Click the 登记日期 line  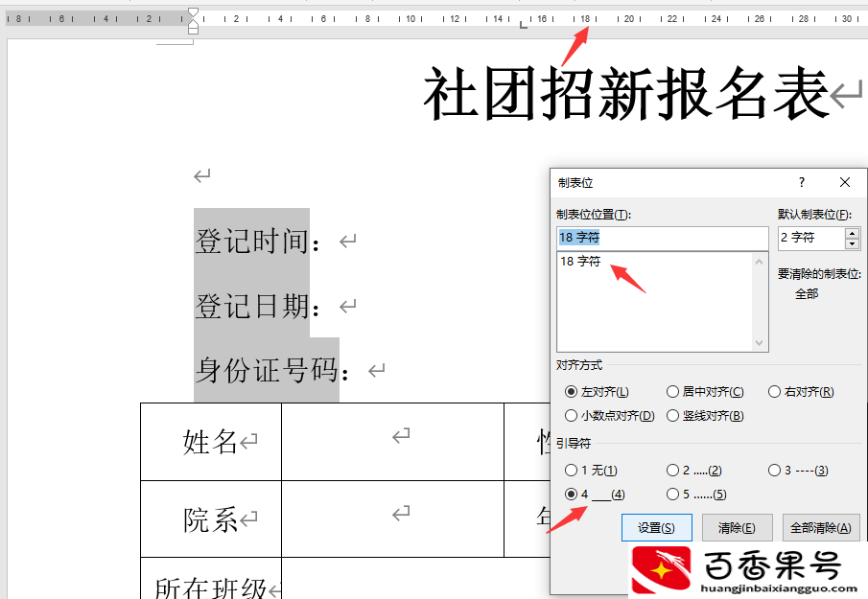(257, 306)
